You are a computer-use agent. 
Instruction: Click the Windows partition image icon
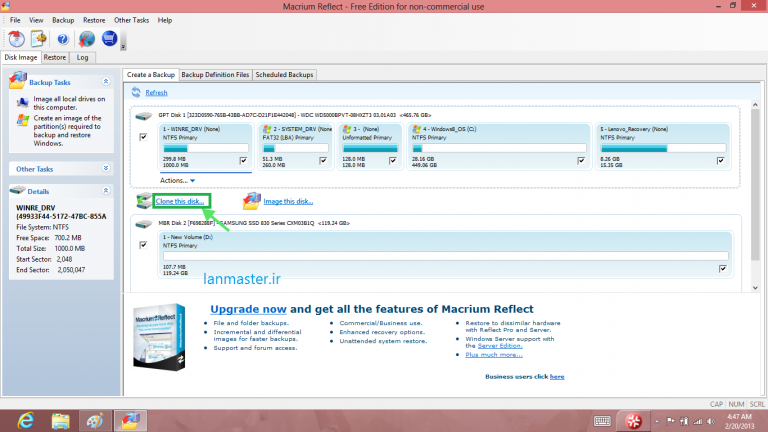pyautogui.click(x=23, y=120)
